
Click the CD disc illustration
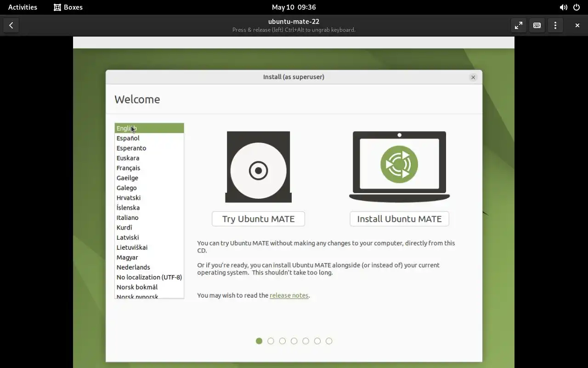click(258, 167)
